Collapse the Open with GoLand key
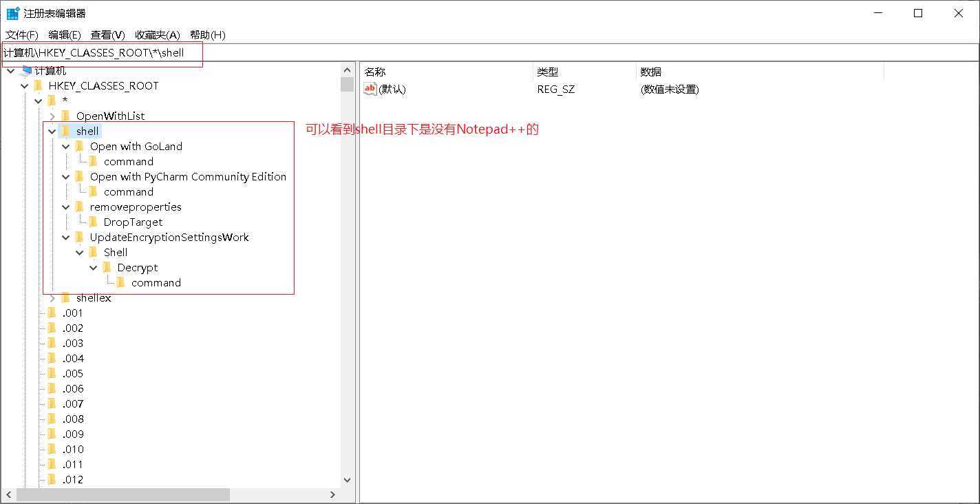The height and width of the screenshot is (504, 980). tap(66, 146)
